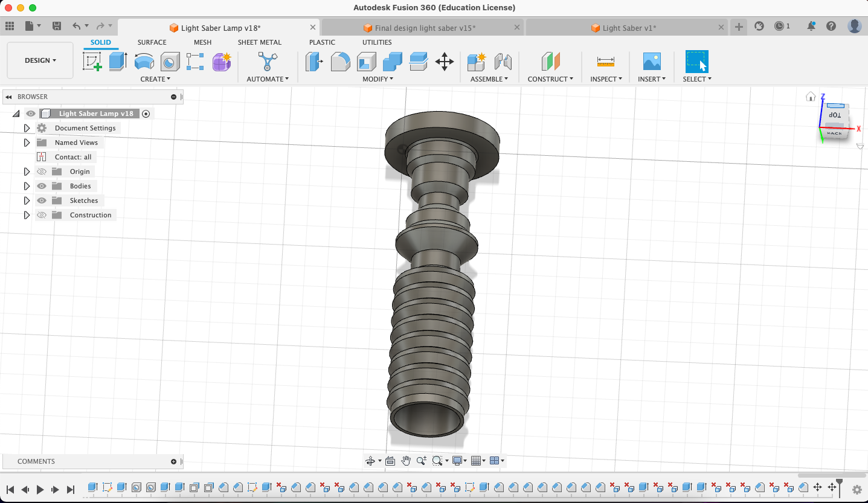Open timeline settings gear
This screenshot has height=503, width=868.
pyautogui.click(x=857, y=489)
